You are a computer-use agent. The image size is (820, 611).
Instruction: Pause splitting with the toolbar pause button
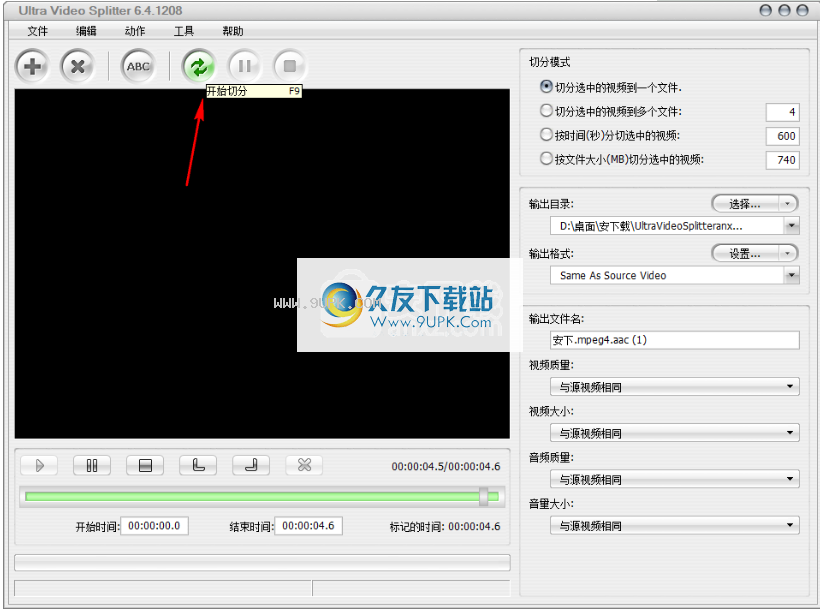coord(244,66)
